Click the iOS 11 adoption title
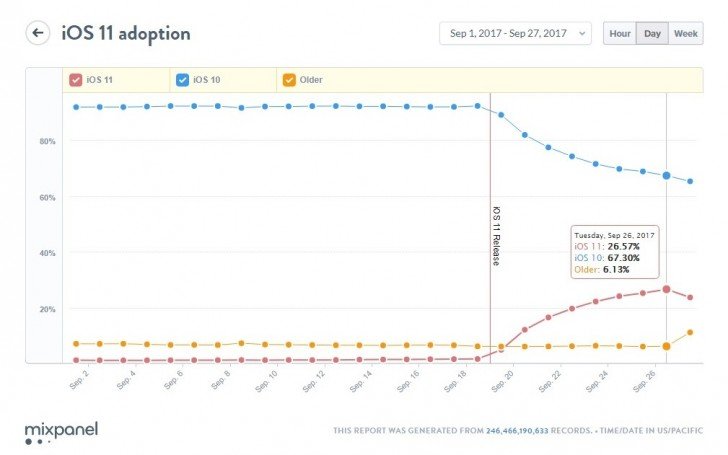The image size is (728, 455). point(126,33)
